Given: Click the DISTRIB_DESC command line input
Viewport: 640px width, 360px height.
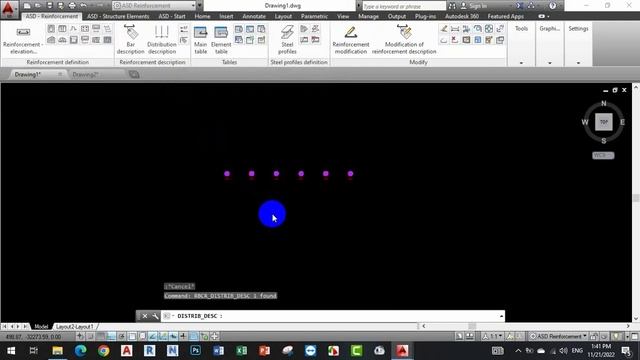Looking at the screenshot, I should (333, 316).
